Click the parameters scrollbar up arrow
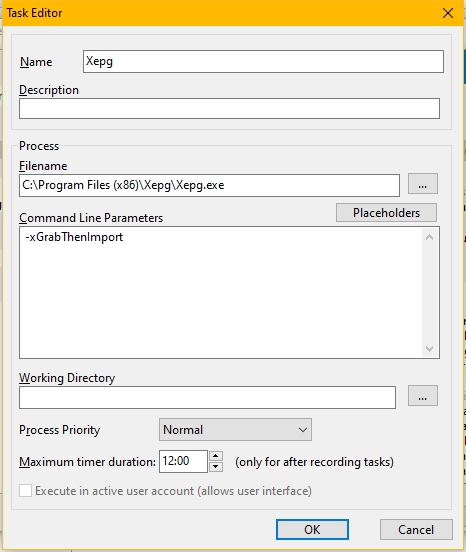 point(429,238)
